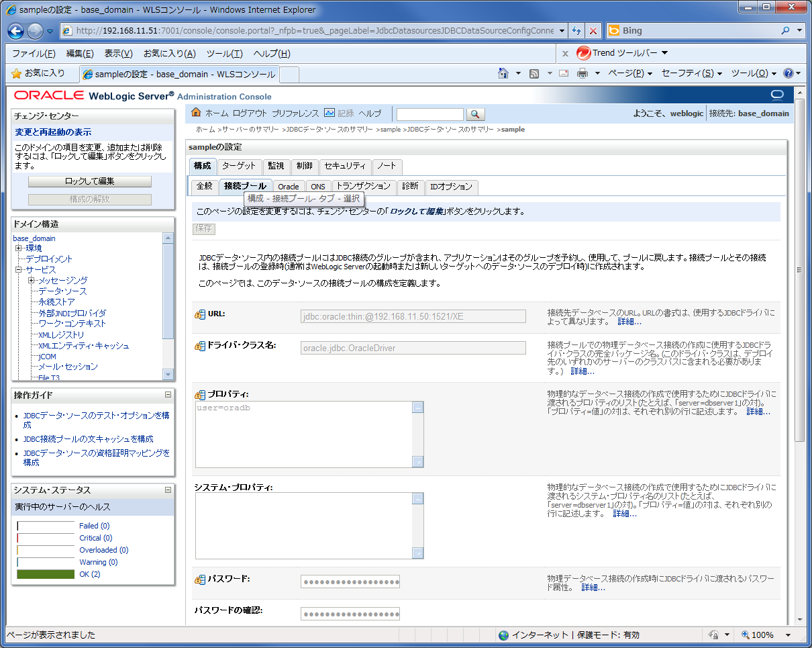Go back with the browser Back arrow
The height and width of the screenshot is (648, 812).
[16, 31]
